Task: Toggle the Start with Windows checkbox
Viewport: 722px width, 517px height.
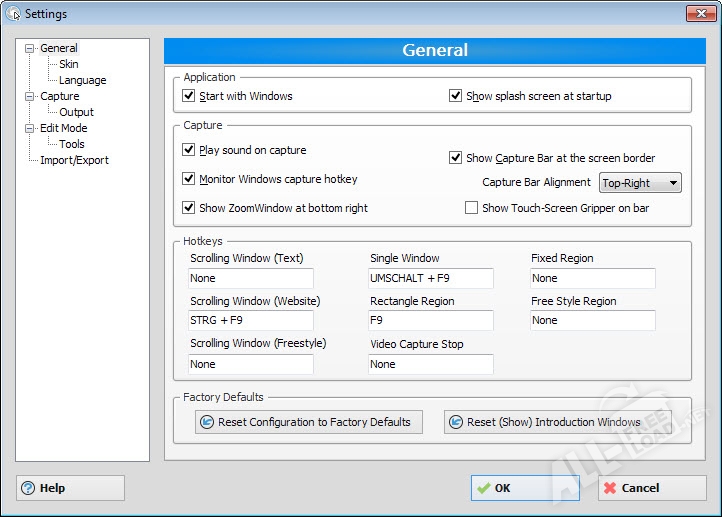Action: tap(189, 97)
